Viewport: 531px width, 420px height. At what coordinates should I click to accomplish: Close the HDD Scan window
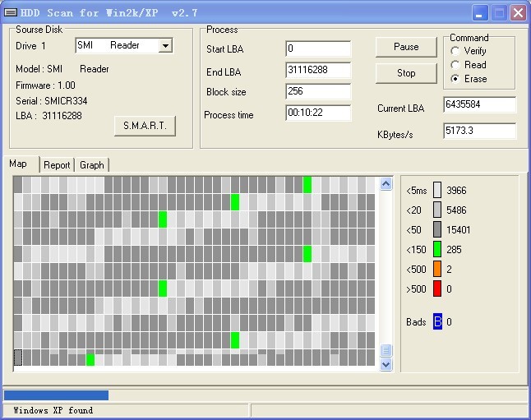point(518,13)
